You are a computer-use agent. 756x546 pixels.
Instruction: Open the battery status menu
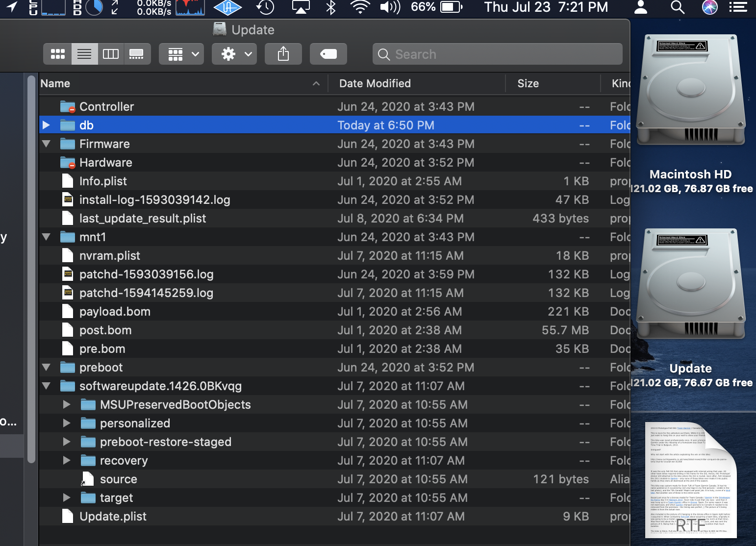coord(436,7)
